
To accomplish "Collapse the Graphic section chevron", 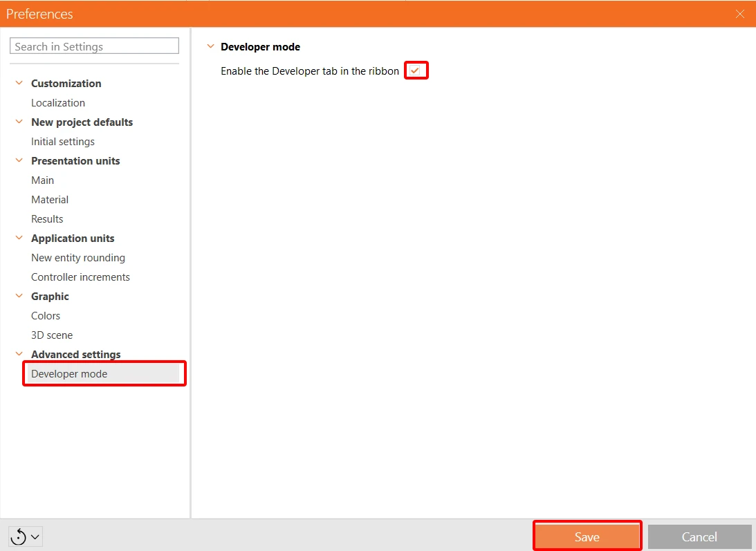I will (19, 295).
